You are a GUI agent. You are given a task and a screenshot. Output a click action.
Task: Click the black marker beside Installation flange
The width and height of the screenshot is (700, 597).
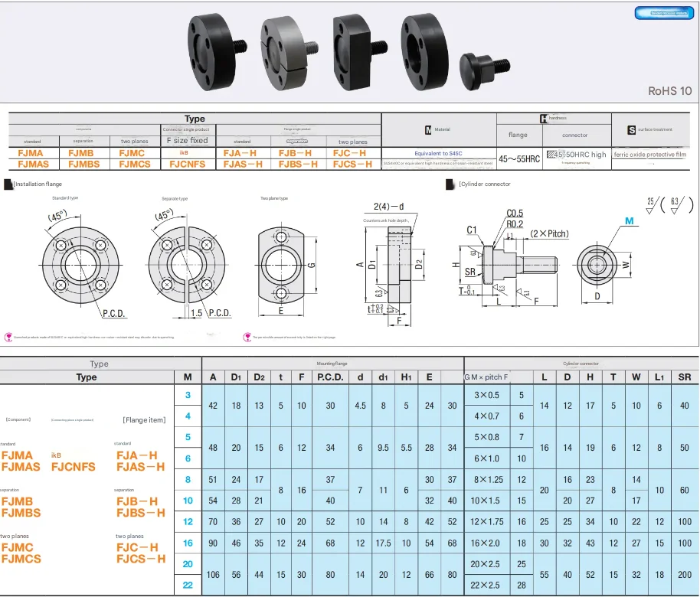coord(8,184)
